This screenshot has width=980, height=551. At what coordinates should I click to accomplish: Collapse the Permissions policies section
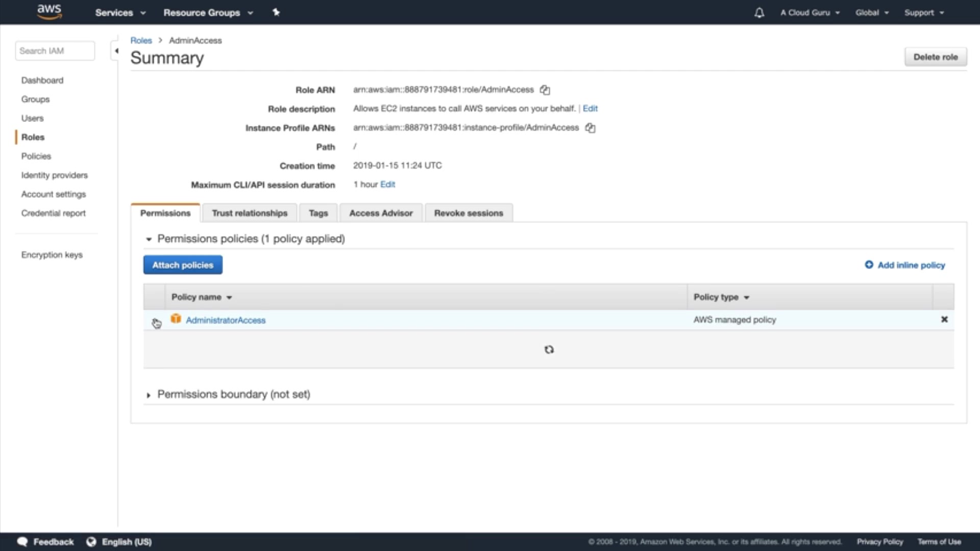pyautogui.click(x=149, y=239)
